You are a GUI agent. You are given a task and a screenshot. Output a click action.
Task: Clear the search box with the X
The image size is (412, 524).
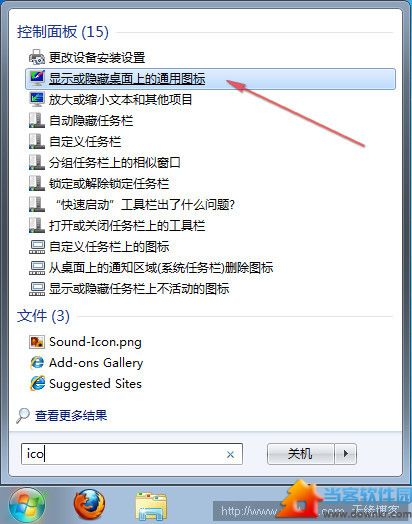click(230, 454)
